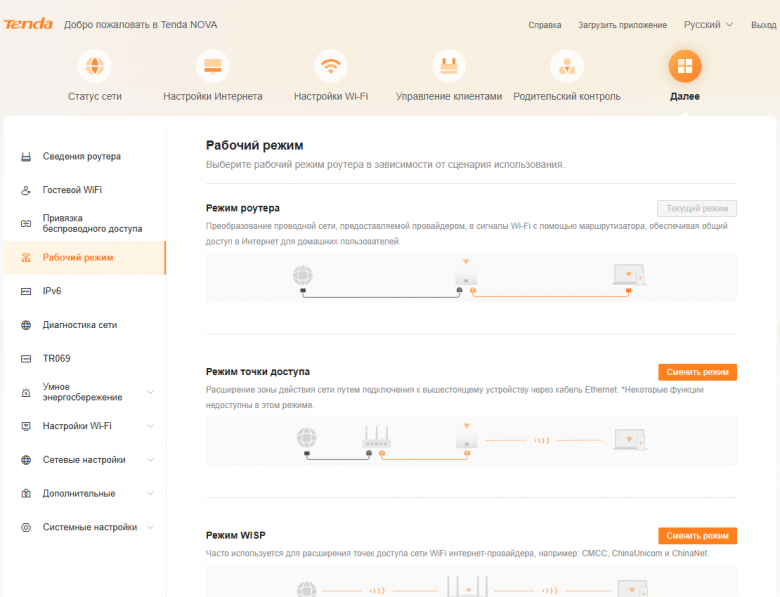
Task: Click the IPv6 sidebar icon
Action: click(26, 292)
